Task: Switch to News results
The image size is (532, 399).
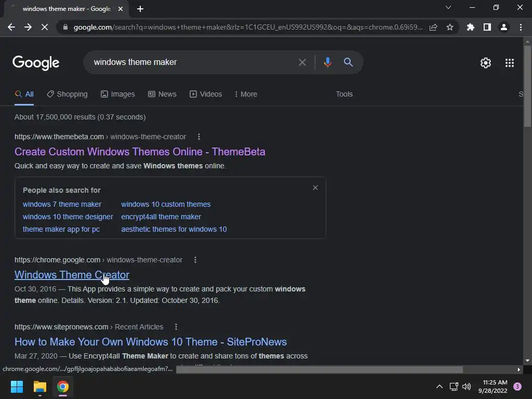Action: [162, 95]
